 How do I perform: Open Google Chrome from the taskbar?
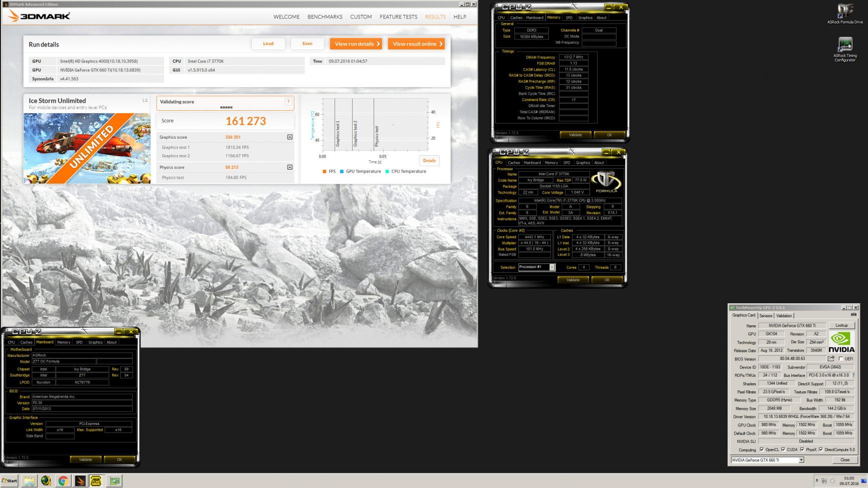(63, 481)
